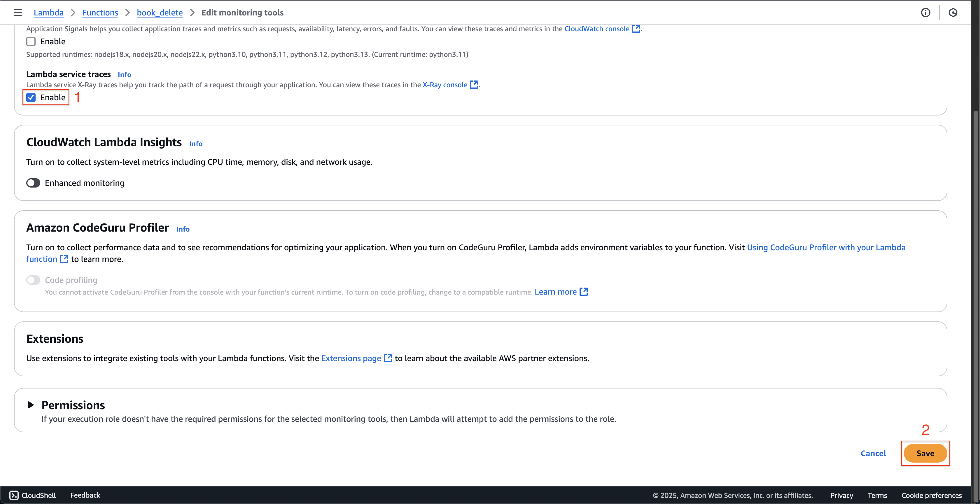Open the Privacy footer link
The height and width of the screenshot is (504, 980).
(x=841, y=495)
